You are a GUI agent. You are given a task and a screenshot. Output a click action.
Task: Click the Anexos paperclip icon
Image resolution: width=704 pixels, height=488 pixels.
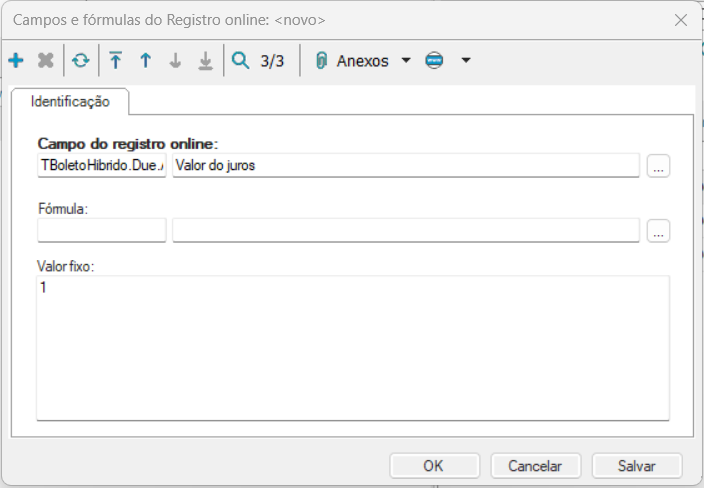[x=321, y=61]
